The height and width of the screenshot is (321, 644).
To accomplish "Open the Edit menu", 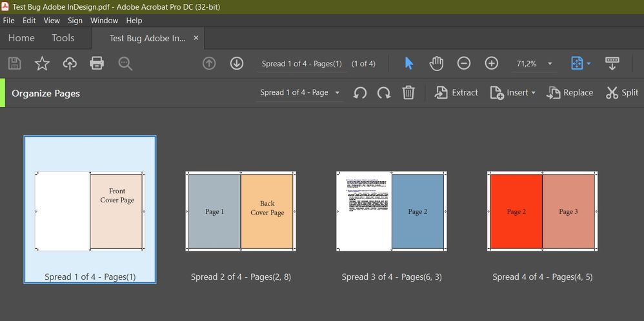I will (29, 21).
